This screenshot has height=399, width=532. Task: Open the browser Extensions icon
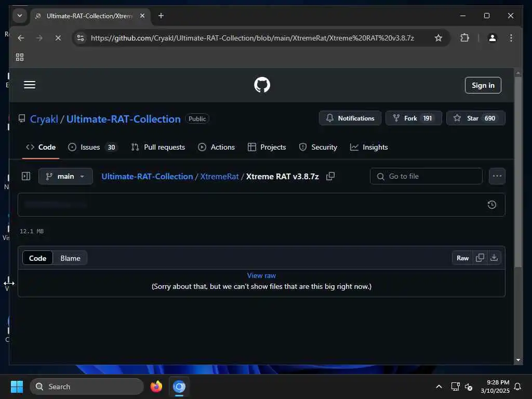tap(464, 38)
